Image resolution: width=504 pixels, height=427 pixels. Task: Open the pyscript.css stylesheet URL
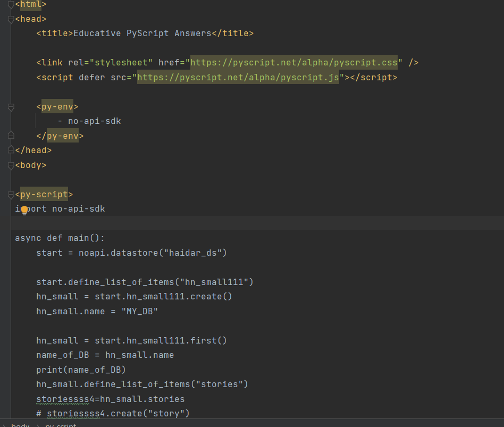click(293, 63)
